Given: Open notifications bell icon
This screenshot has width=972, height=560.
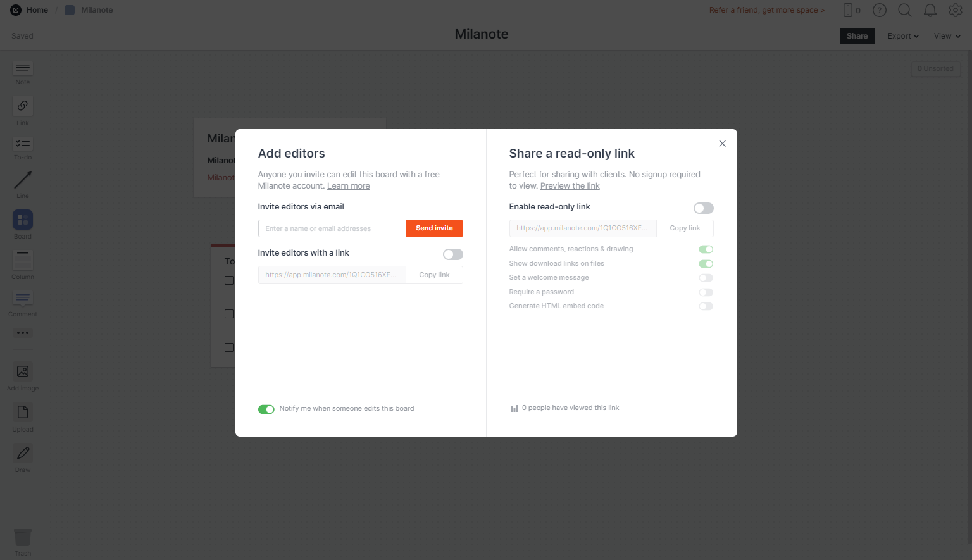Looking at the screenshot, I should coord(930,10).
